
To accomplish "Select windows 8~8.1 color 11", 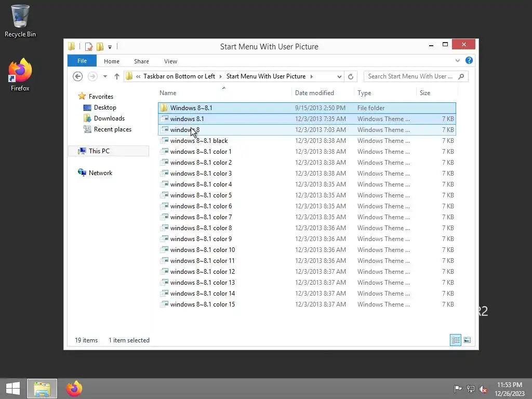I will 307,261.
